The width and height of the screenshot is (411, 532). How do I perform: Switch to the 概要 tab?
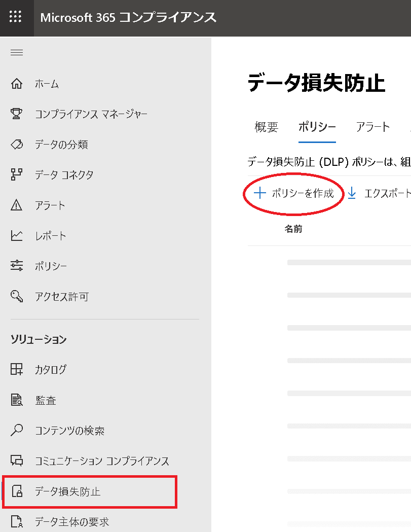pyautogui.click(x=266, y=127)
